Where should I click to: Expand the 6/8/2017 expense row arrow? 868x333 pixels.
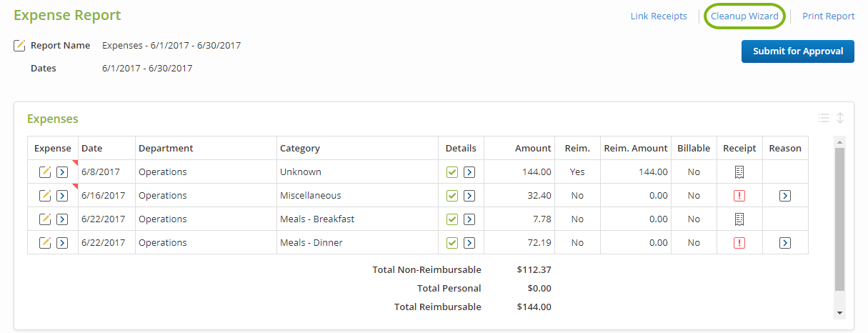pos(62,172)
